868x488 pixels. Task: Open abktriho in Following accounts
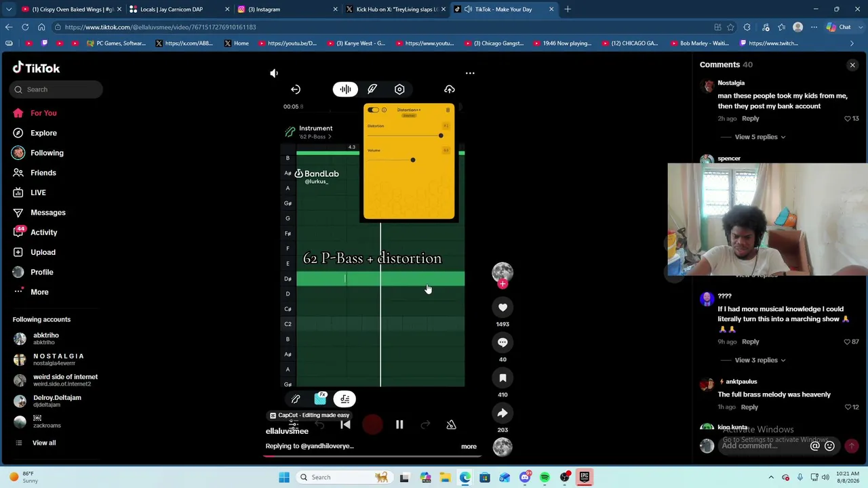(46, 339)
